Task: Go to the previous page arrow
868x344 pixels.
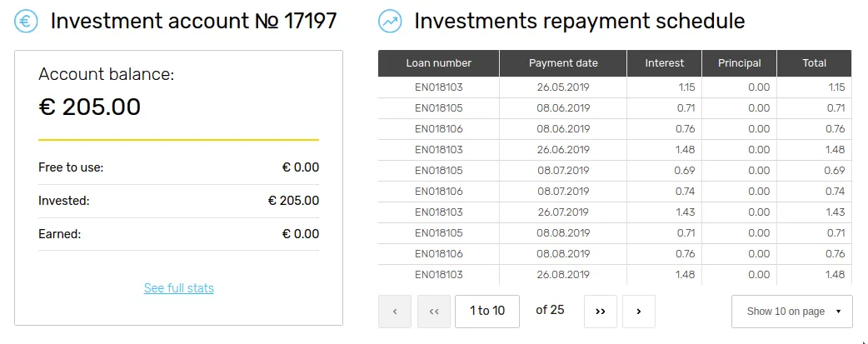Action: click(x=395, y=312)
